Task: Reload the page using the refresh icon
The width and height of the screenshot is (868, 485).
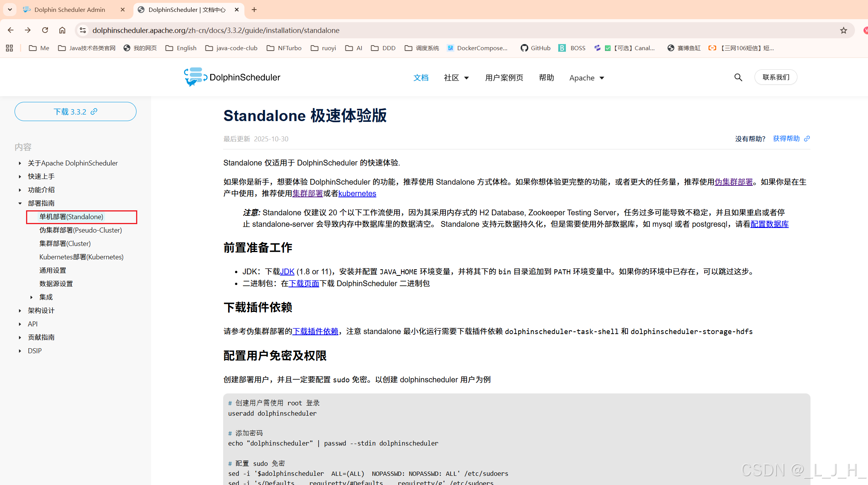Action: (x=45, y=30)
